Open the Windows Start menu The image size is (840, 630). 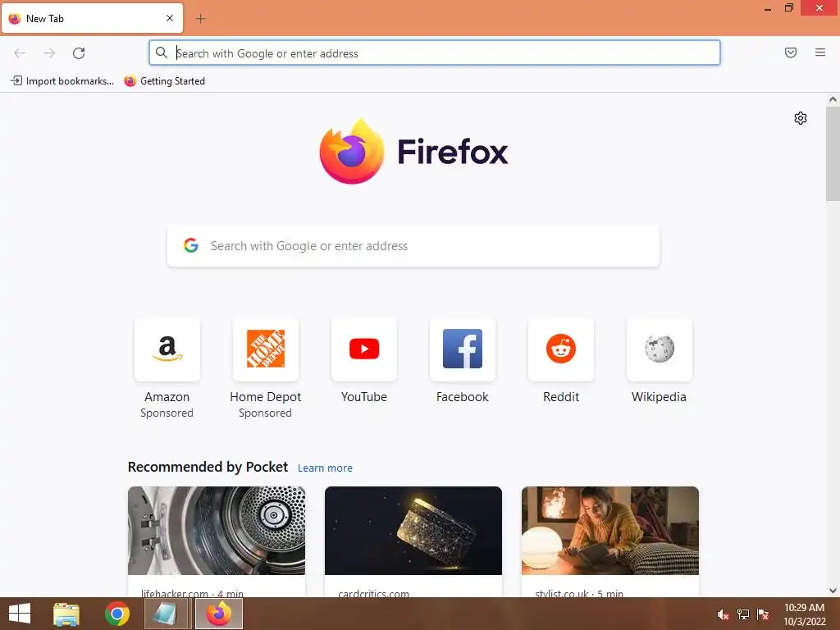(x=20, y=614)
